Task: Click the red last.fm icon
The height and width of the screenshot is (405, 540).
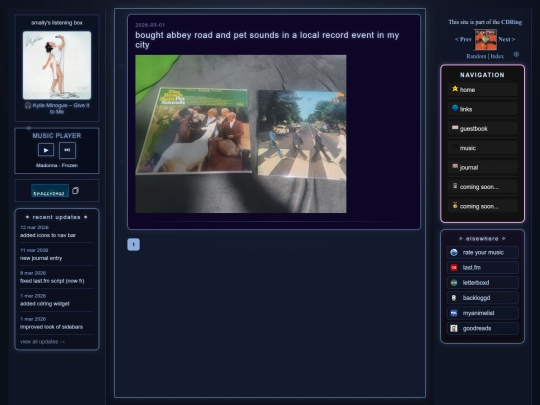Action: 454,268
